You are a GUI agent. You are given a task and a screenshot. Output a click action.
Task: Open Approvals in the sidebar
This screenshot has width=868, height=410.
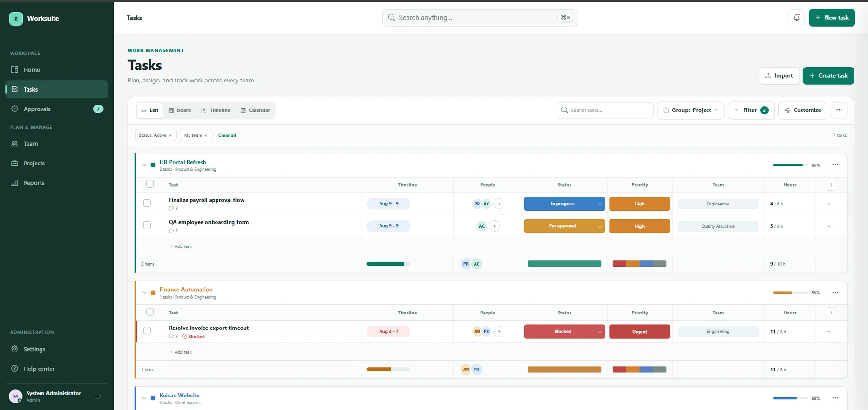pos(57,109)
